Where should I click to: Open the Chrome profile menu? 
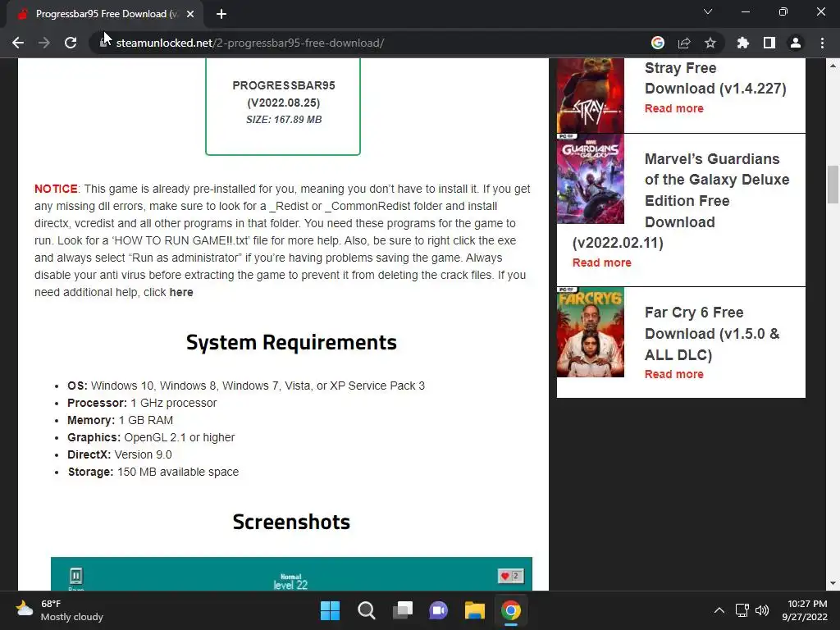[x=796, y=43]
